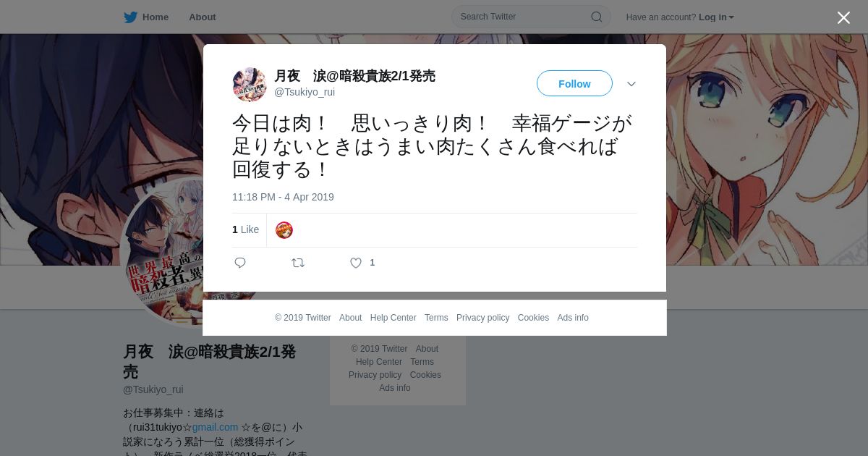Screen dimensions: 868x456
Task: Open the About tab in top navigation
Action: tap(203, 17)
